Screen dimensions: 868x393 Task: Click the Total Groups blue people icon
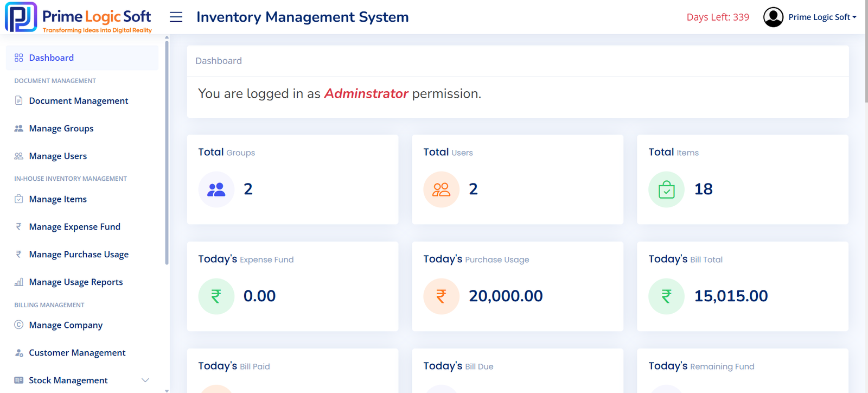point(216,189)
